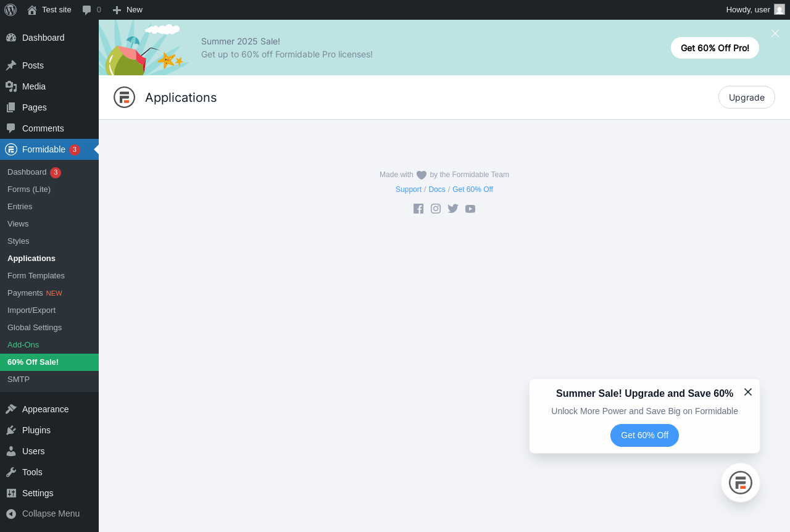Select the Formidable sidebar menu
Viewport: 790px width, 532px height.
[x=49, y=149]
